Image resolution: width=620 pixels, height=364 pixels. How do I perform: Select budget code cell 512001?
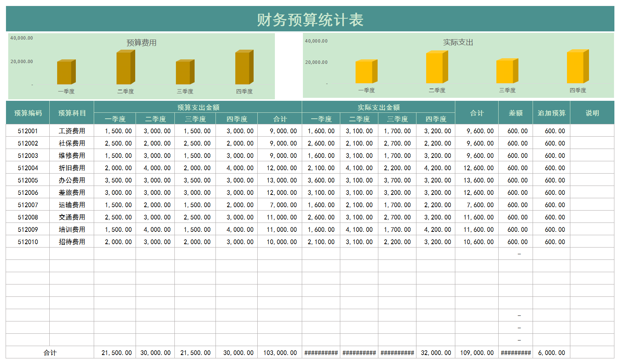27,131
